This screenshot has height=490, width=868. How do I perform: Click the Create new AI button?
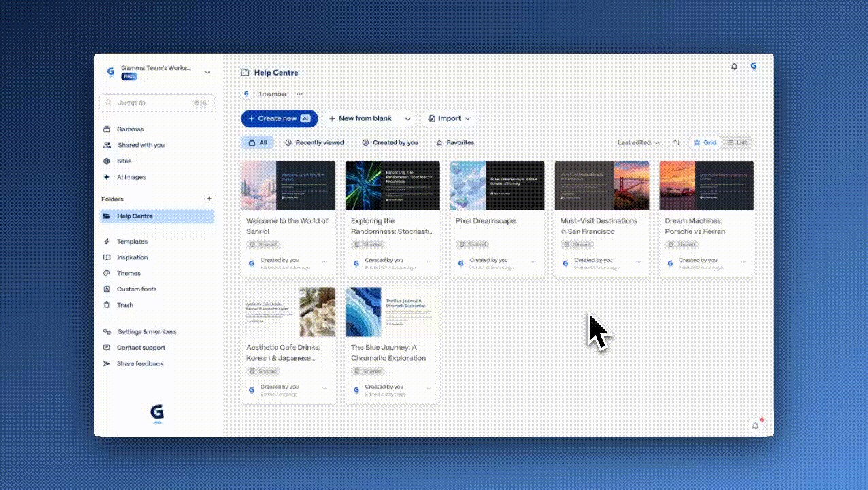[x=279, y=119]
